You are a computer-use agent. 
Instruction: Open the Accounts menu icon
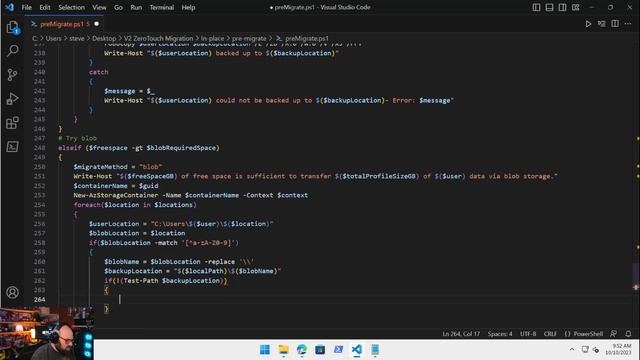click(x=13, y=292)
